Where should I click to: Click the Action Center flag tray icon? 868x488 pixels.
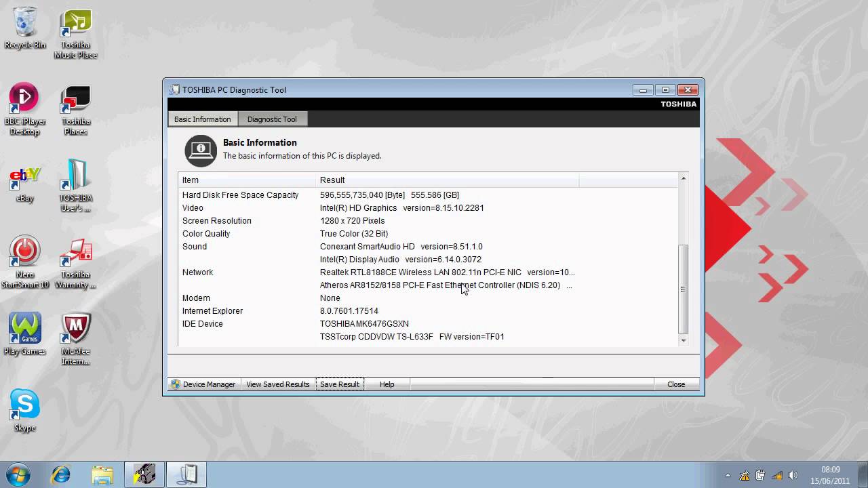click(744, 476)
